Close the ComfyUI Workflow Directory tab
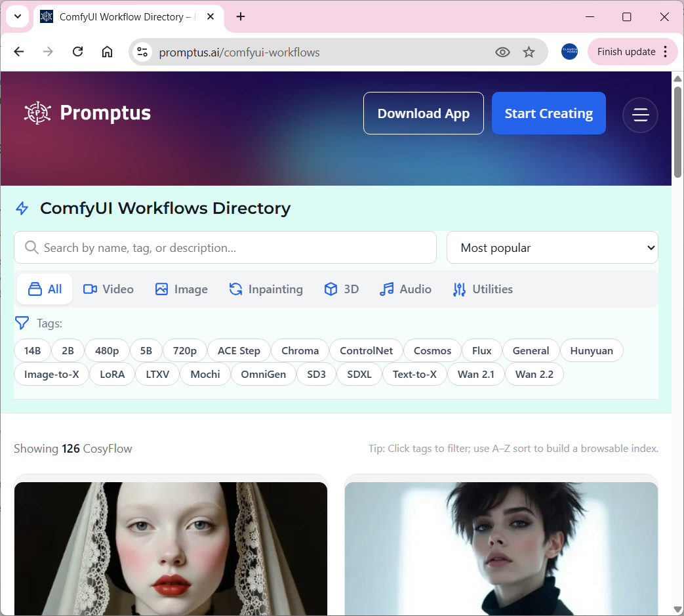 tap(211, 16)
